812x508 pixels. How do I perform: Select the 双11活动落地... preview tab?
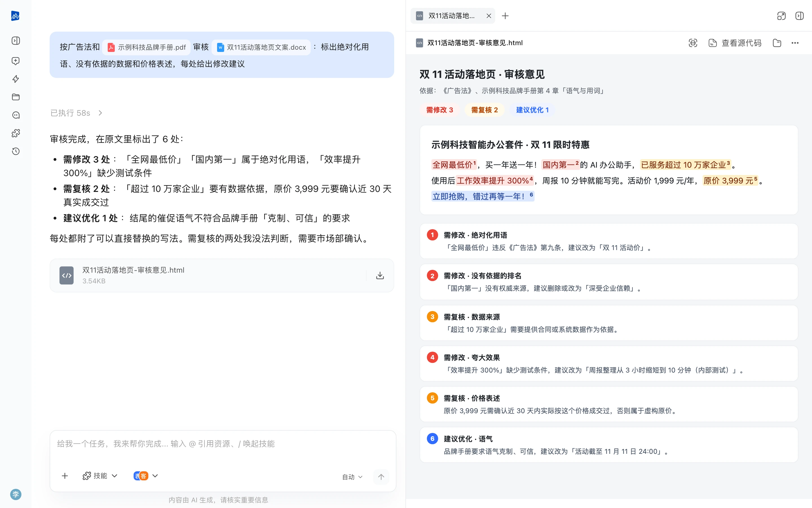pos(453,16)
